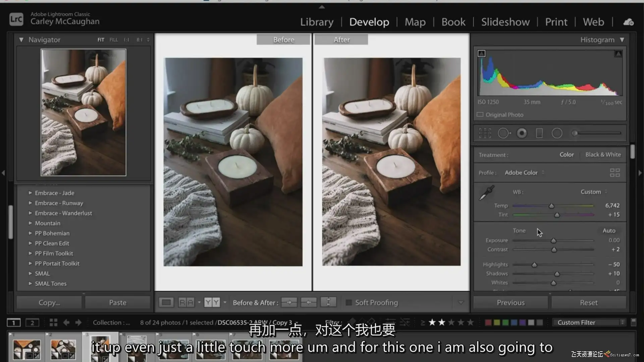Collapse the Navigator panel triangle
The image size is (644, 362).
[21, 40]
